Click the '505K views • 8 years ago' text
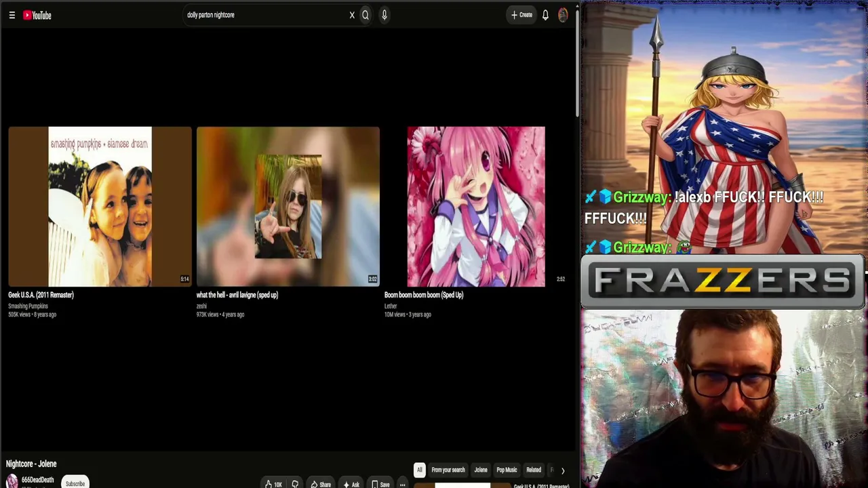Screen dimensions: 868x488 (x=32, y=314)
